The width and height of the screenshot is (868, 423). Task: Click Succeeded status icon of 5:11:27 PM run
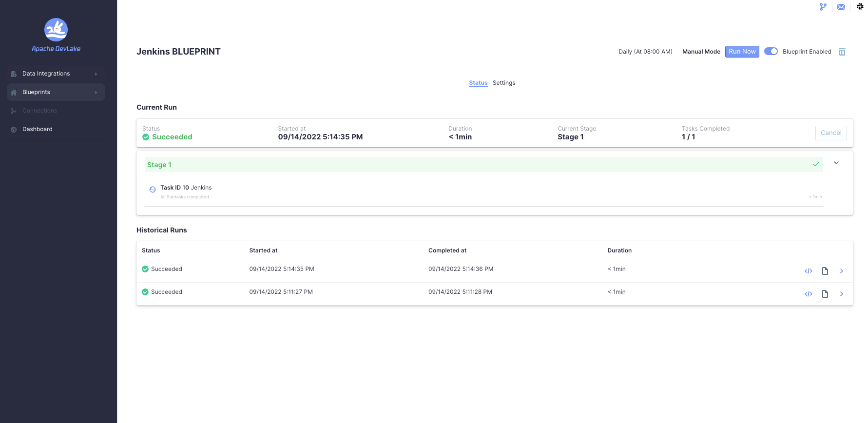click(x=145, y=292)
